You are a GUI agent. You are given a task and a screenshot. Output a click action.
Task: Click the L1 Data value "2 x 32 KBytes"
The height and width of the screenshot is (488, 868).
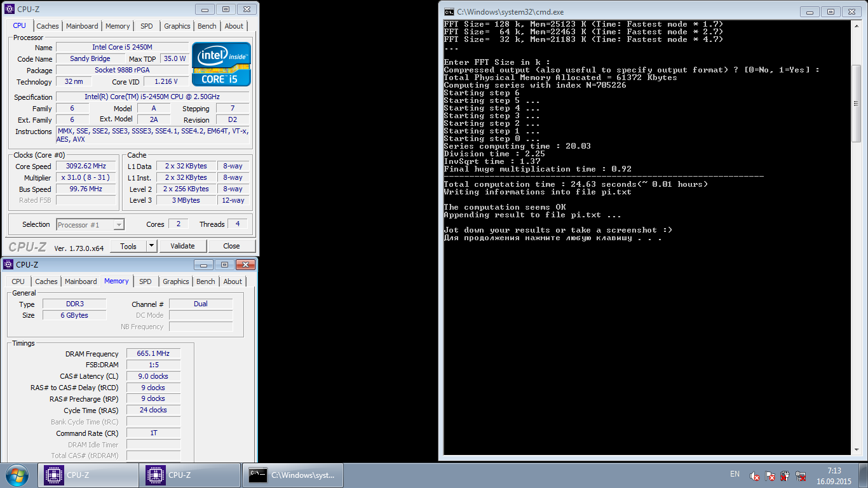186,166
